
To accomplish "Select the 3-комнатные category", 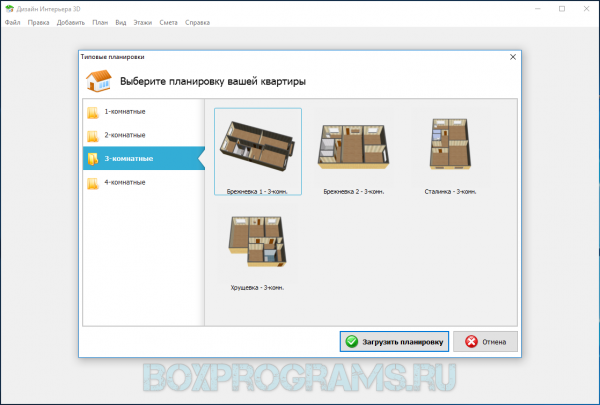I will (144, 158).
